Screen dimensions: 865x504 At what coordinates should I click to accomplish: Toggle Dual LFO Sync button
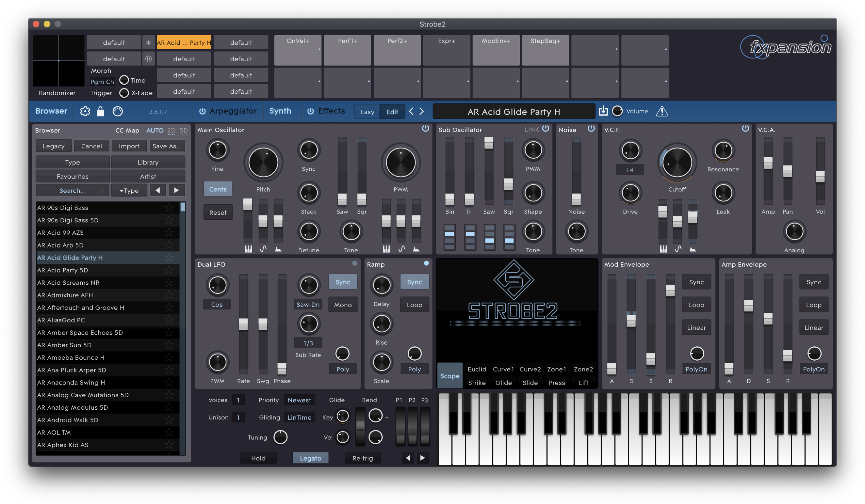point(343,282)
